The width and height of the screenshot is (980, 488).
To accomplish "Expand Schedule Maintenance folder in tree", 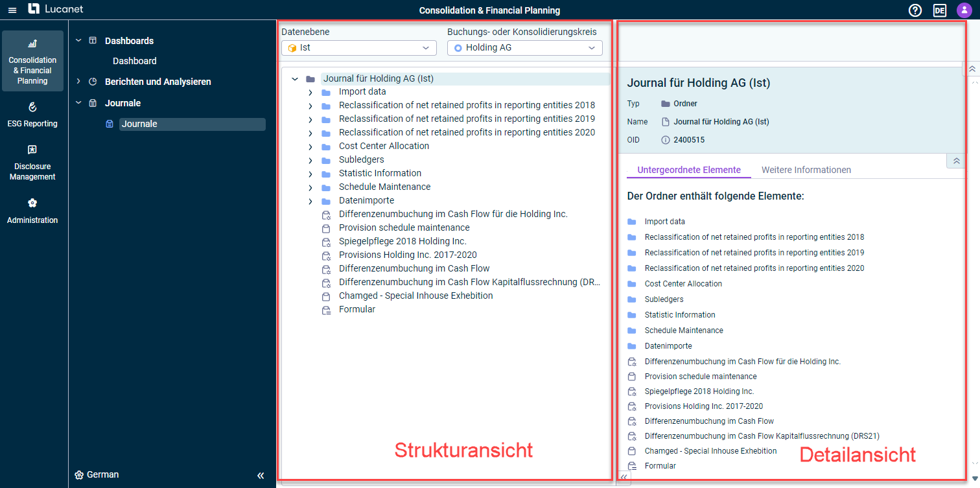I will [x=310, y=188].
